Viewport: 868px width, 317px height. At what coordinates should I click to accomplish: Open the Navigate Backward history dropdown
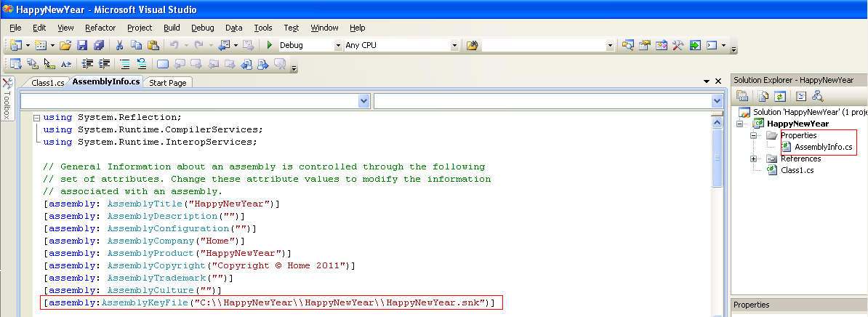[x=236, y=45]
